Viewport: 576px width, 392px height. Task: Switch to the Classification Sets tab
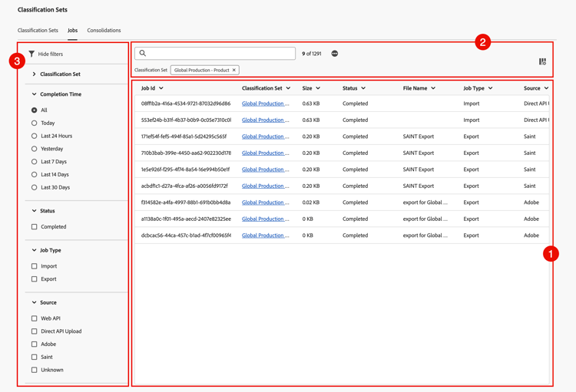[38, 31]
